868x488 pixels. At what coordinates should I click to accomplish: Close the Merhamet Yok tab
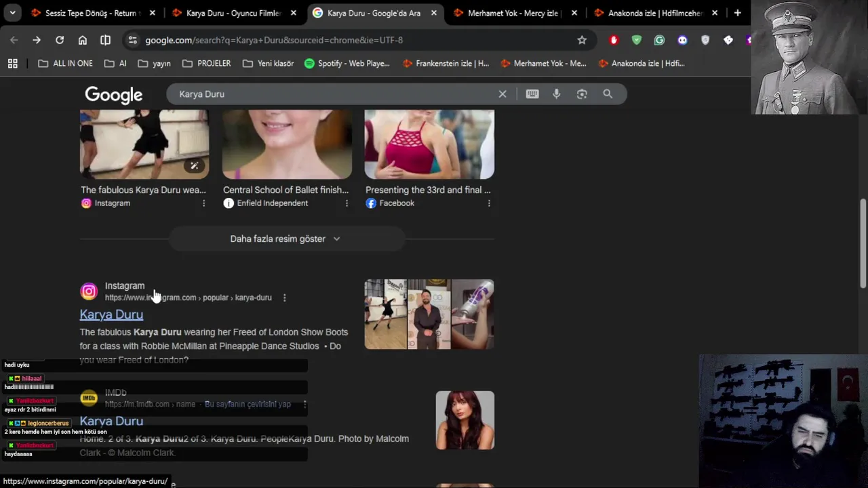coord(574,13)
